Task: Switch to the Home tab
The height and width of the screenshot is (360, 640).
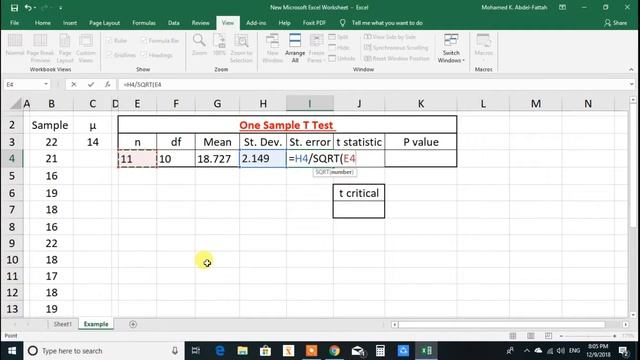Action: pyautogui.click(x=42, y=23)
